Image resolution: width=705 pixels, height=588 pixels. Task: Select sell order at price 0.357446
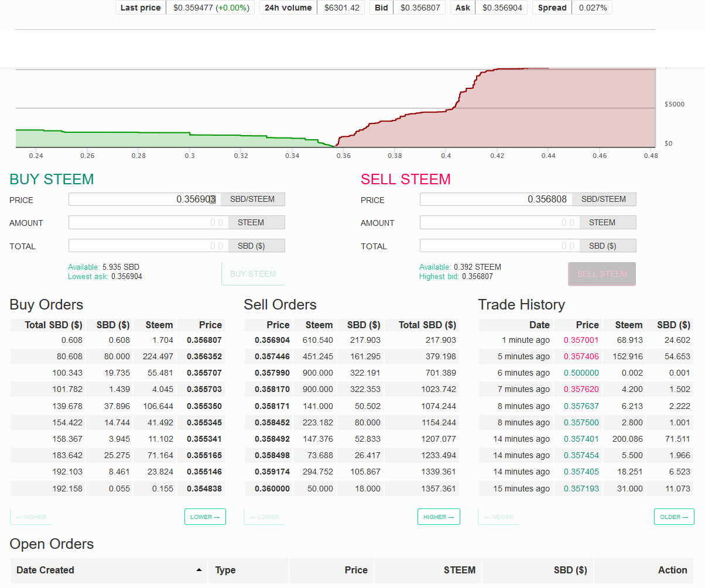click(351, 356)
